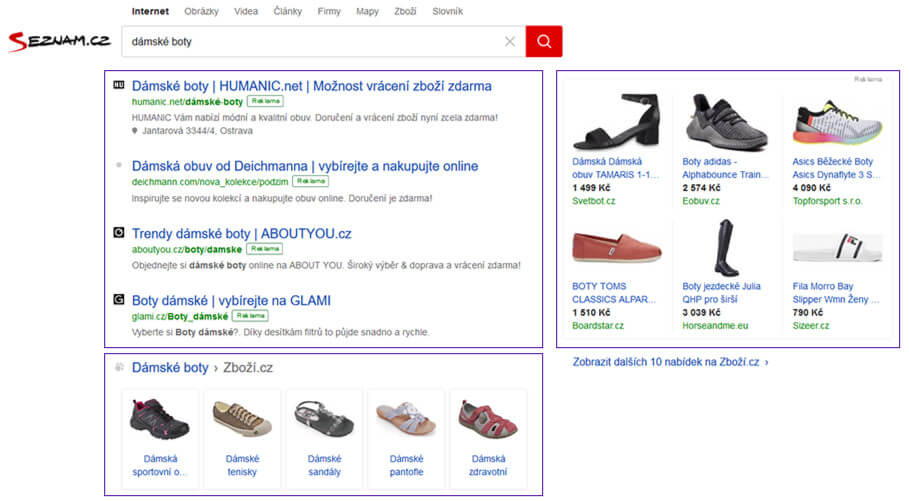Open the Fila Morro Bay Slipper title
The width and height of the screenshot is (909, 501).
point(836,293)
